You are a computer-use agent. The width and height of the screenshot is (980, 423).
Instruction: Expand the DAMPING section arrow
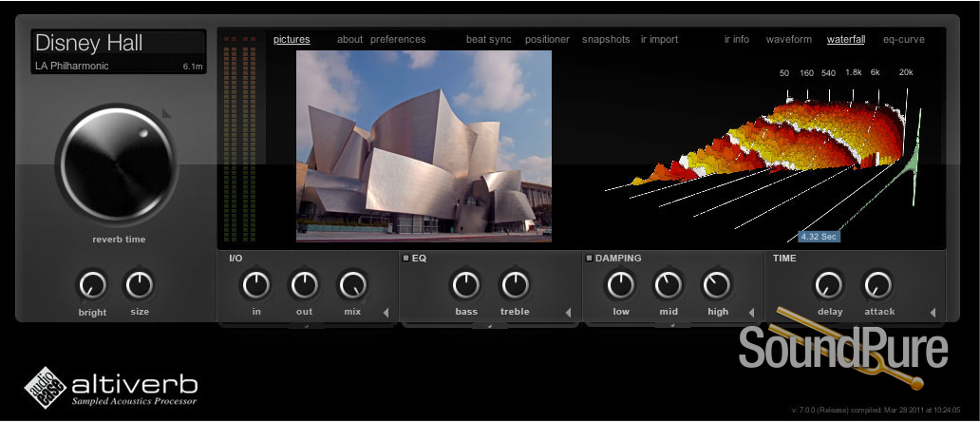tap(751, 312)
